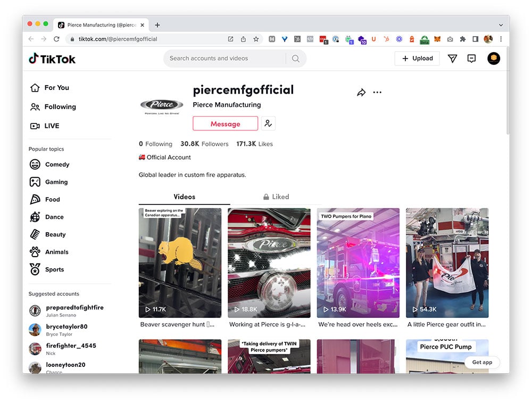Open the TWIN Pierce pumpers delivery video

(269, 356)
